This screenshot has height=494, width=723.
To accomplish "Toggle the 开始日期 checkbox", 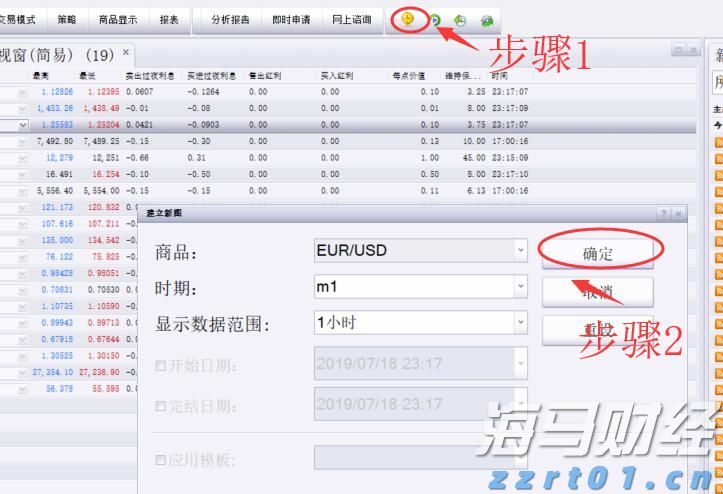I will pyautogui.click(x=160, y=365).
